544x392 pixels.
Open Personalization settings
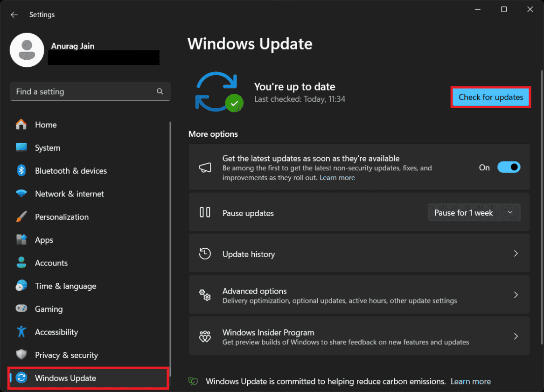(62, 217)
